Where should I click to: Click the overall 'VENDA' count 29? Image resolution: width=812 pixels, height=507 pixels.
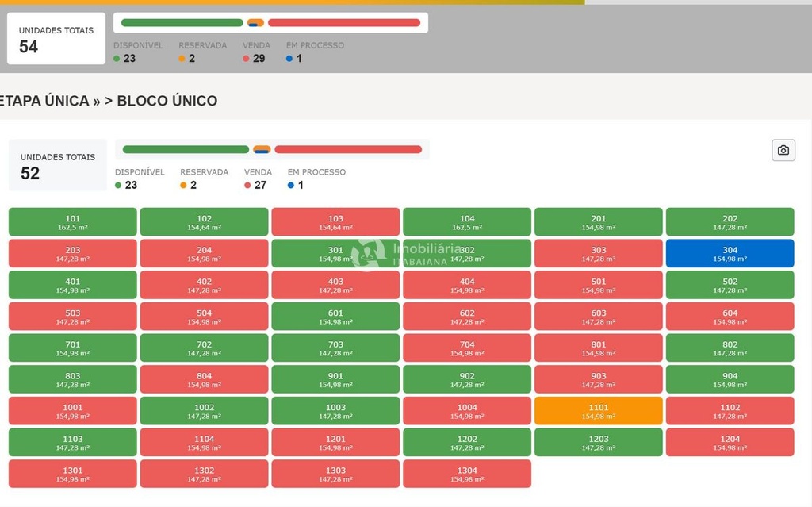point(259,59)
